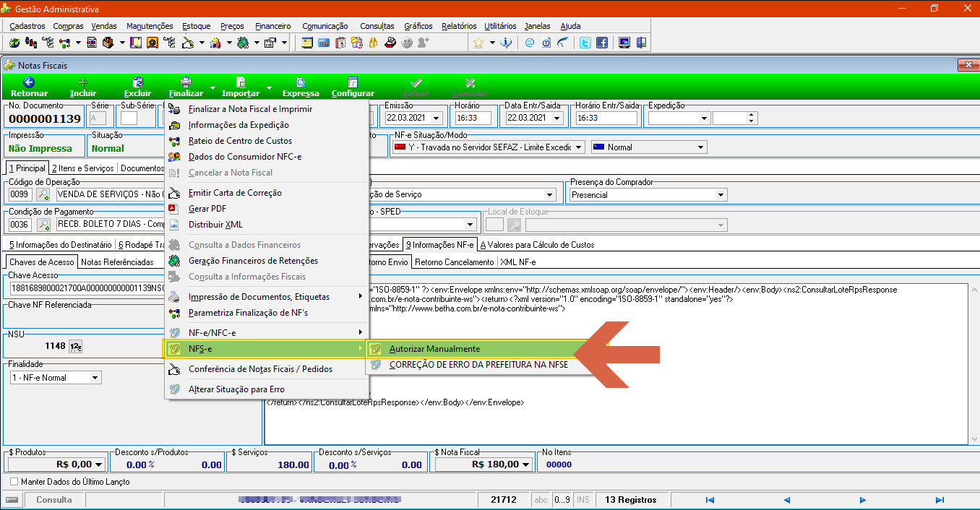Open $ Nota Fiscal R$ 180,00 dropdown
Screen dimensions: 980x510
[x=525, y=464]
